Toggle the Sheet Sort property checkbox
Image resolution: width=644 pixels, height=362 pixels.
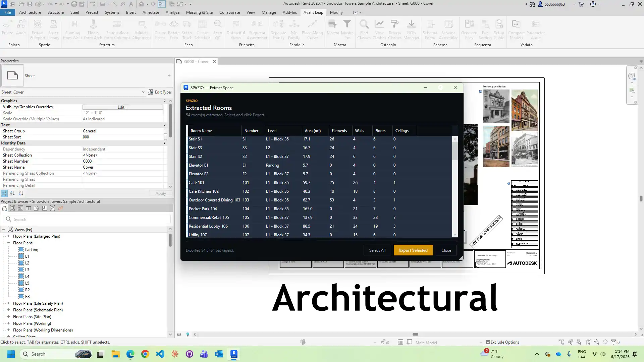(165, 137)
